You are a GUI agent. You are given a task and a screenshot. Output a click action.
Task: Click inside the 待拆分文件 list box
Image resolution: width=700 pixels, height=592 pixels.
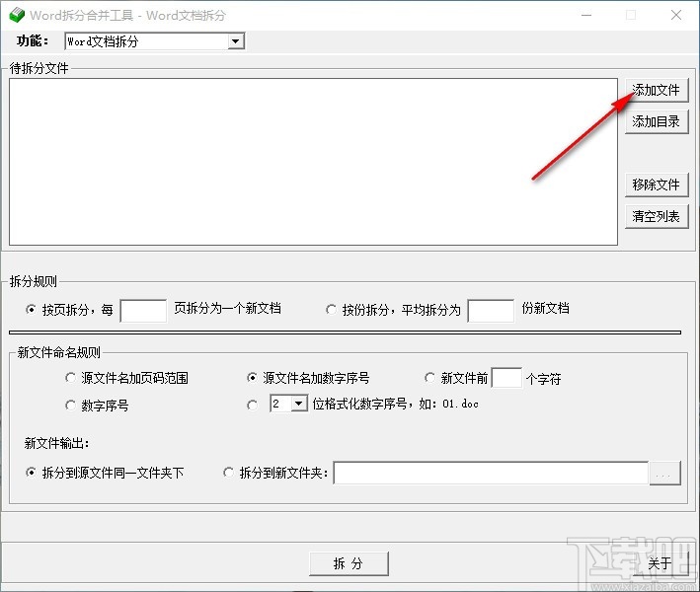click(313, 162)
